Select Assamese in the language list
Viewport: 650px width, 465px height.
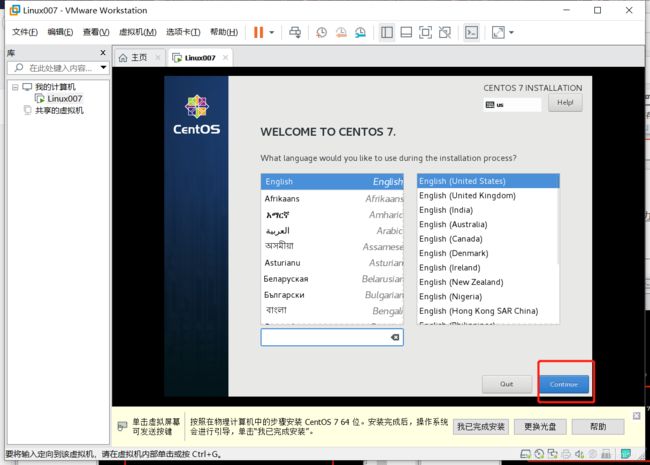(x=332, y=247)
